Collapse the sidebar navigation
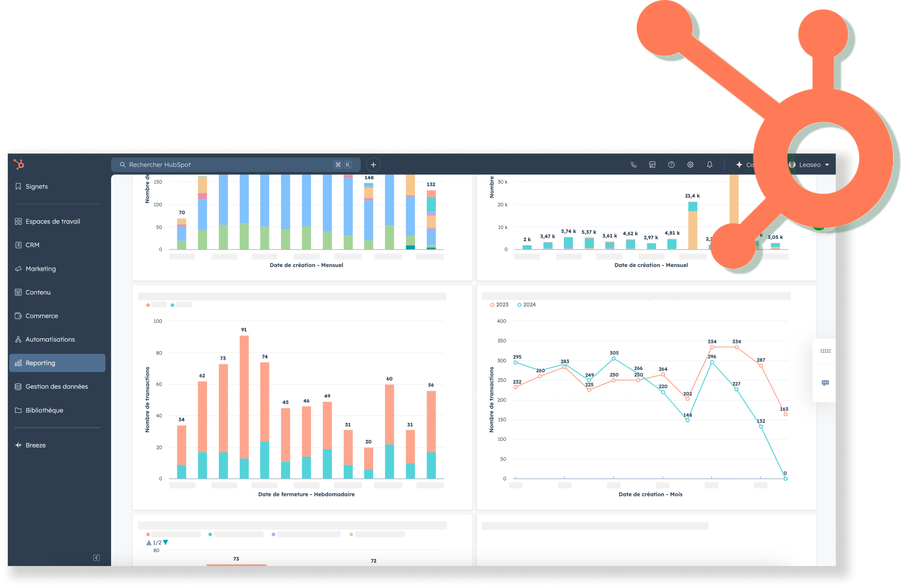906x588 pixels. click(x=96, y=558)
